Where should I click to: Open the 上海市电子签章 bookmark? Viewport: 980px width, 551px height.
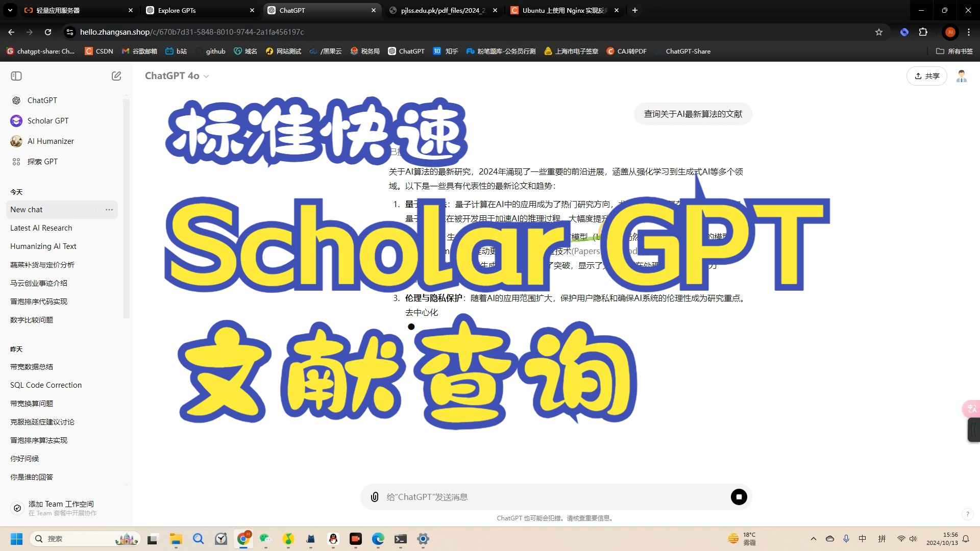pyautogui.click(x=571, y=51)
